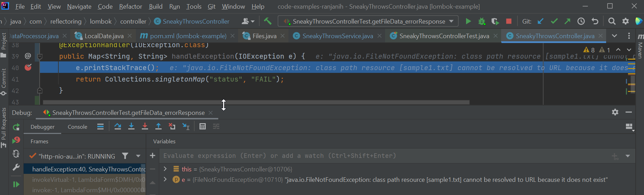Add a new watch with plus icon

pos(153,155)
